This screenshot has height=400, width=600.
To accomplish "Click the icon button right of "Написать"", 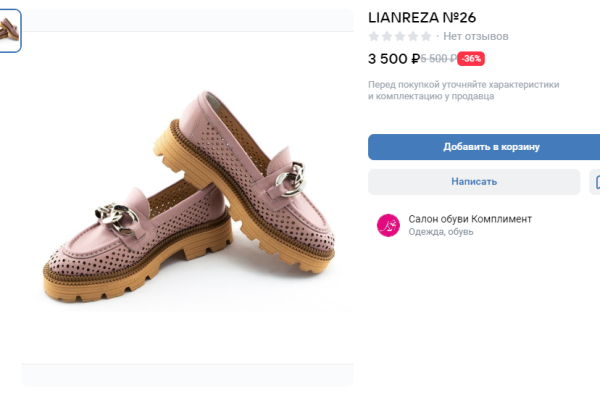I will (x=596, y=182).
